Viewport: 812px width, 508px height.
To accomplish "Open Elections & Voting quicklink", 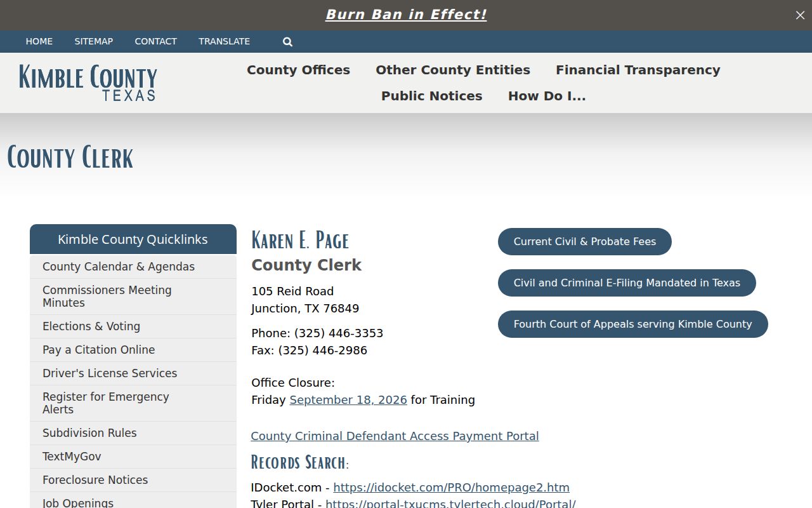I will (x=133, y=326).
